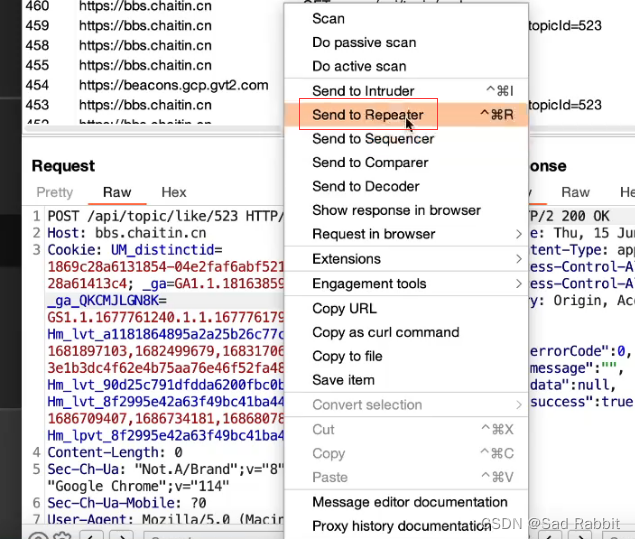Image resolution: width=635 pixels, height=539 pixels.
Task: Switch Request view to Hex tab
Action: (x=174, y=192)
